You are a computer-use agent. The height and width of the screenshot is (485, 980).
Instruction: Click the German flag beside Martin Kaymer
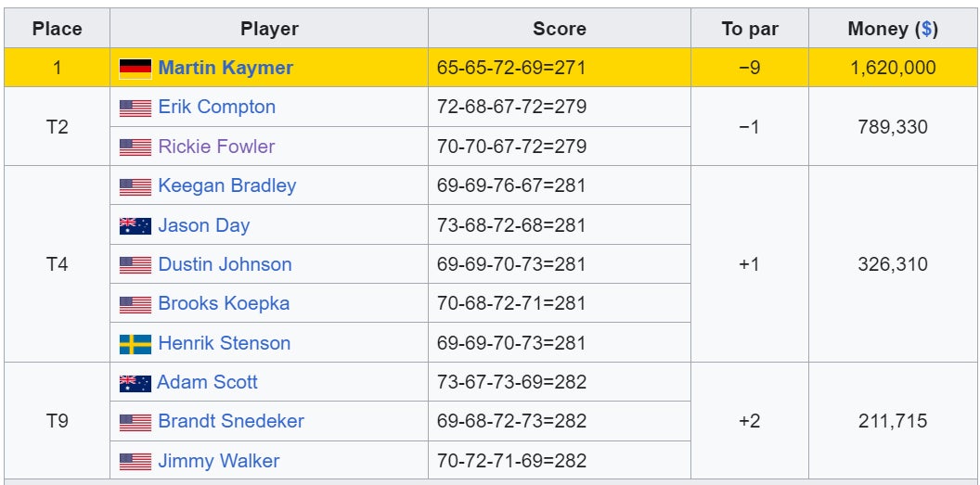[135, 68]
